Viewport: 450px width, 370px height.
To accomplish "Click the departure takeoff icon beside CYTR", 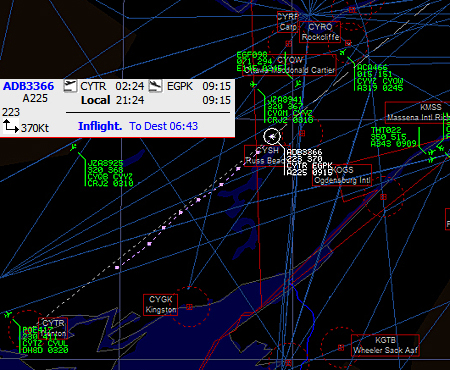I will pyautogui.click(x=70, y=86).
